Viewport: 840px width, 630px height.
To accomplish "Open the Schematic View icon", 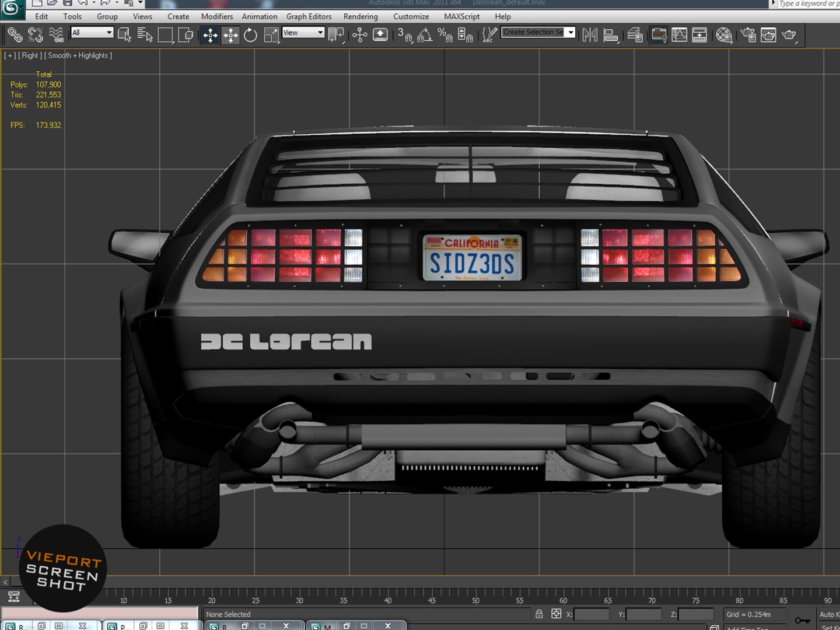I will pyautogui.click(x=699, y=35).
